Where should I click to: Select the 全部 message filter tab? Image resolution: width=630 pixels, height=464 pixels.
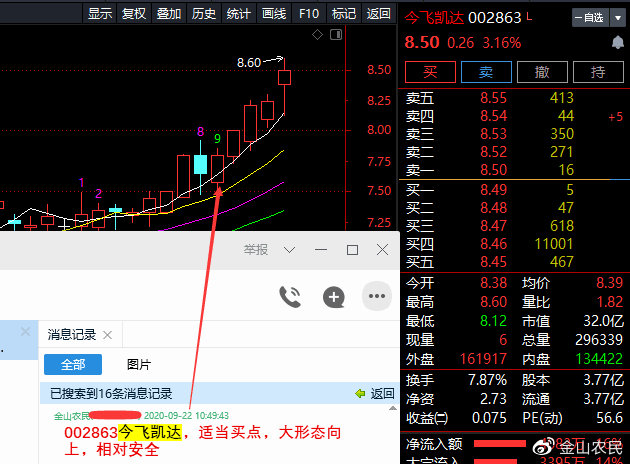coord(73,364)
